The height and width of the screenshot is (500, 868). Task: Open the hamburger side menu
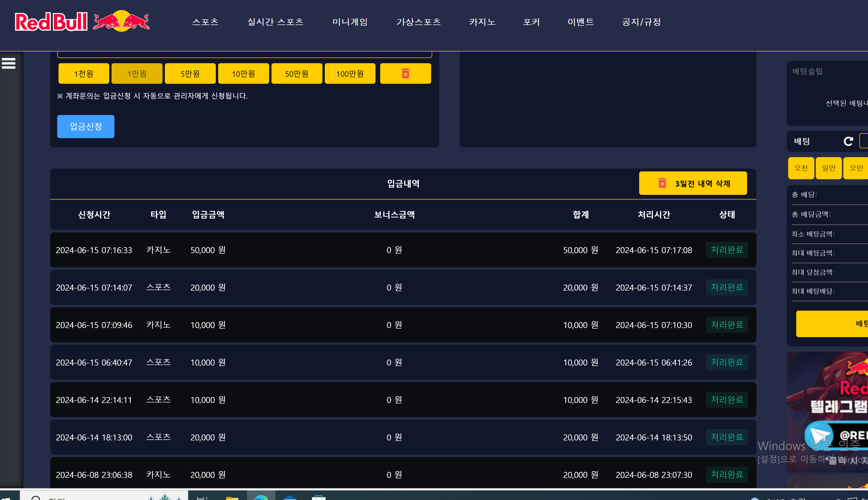click(x=9, y=63)
